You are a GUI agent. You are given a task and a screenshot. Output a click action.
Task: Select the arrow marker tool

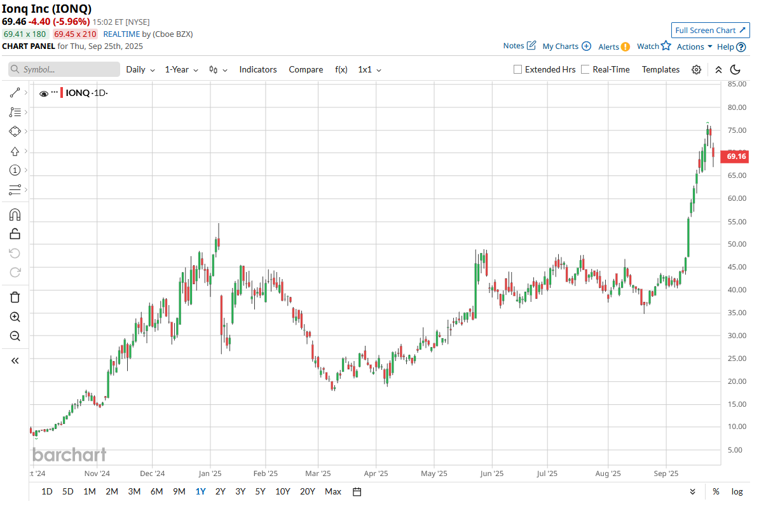coord(15,151)
